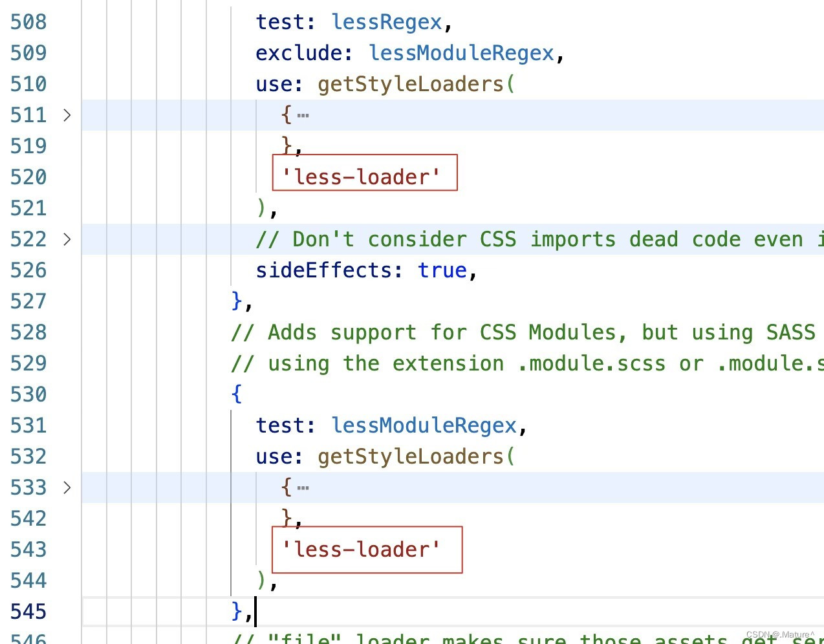Image resolution: width=824 pixels, height=644 pixels.
Task: Click getStyleLoaders on line 510
Action: coord(412,83)
